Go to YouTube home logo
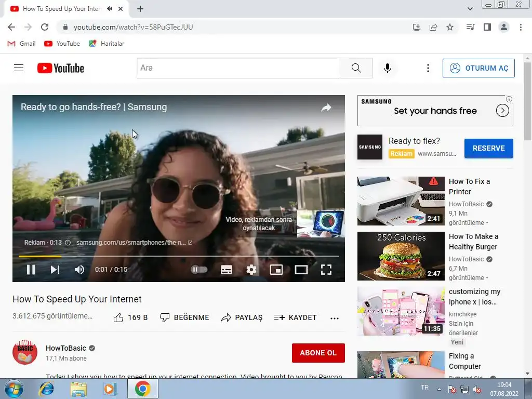 [61, 68]
